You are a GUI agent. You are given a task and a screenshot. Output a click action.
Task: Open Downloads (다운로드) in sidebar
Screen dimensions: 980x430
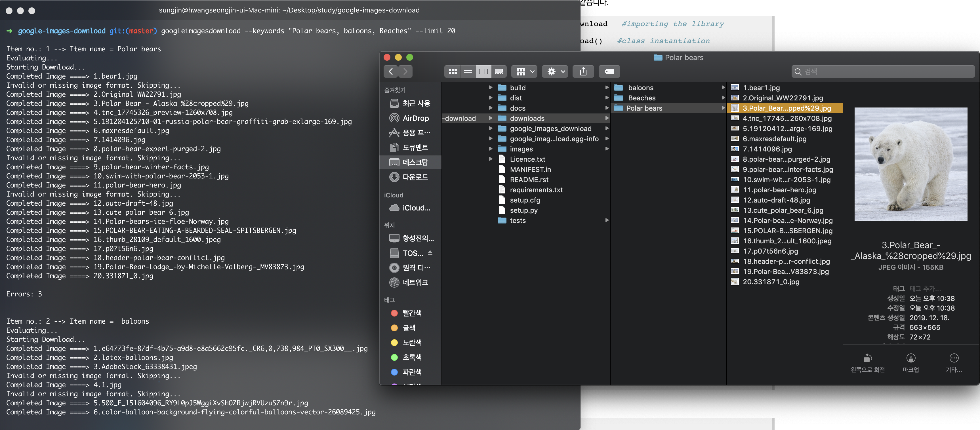tap(411, 177)
